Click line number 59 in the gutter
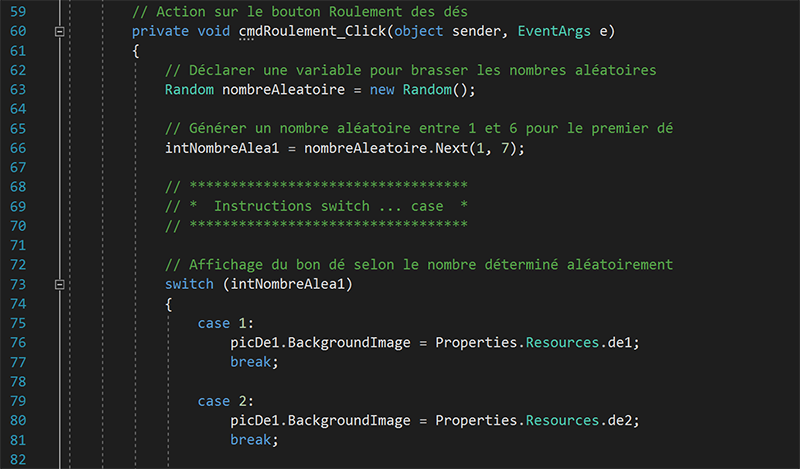Screen dimensions: 800x469 (18, 12)
